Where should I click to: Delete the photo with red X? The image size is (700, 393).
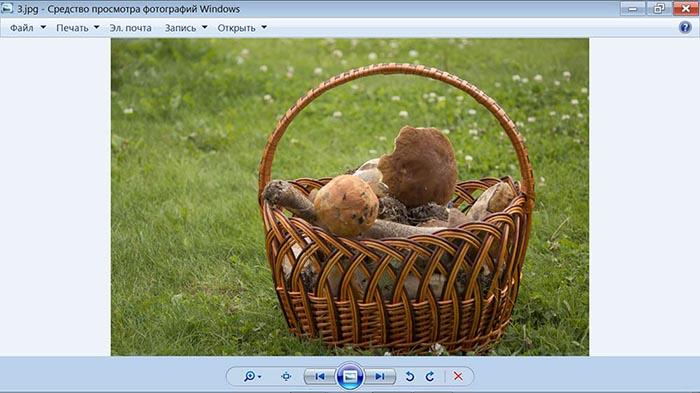click(458, 376)
